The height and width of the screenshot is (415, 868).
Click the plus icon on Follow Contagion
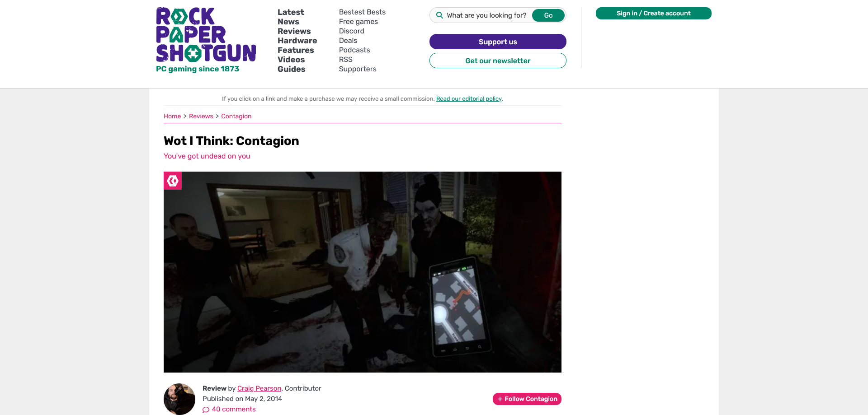tap(500, 399)
